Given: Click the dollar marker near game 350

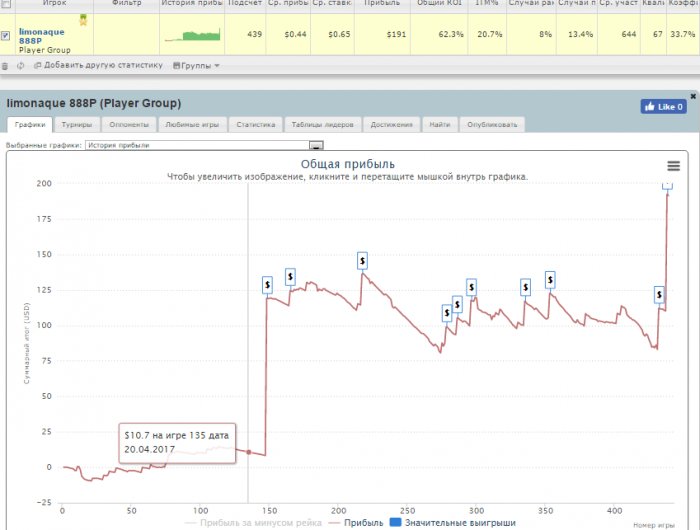Looking at the screenshot, I should click(550, 280).
